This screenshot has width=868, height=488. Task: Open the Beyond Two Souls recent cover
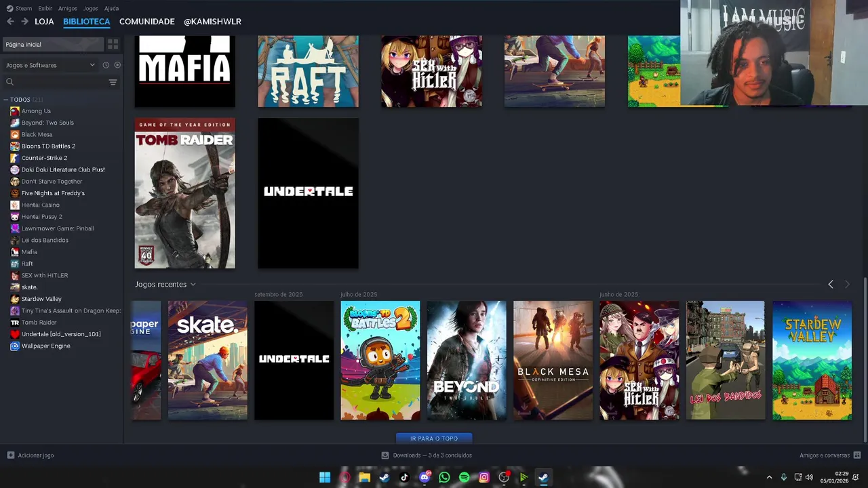[467, 361]
